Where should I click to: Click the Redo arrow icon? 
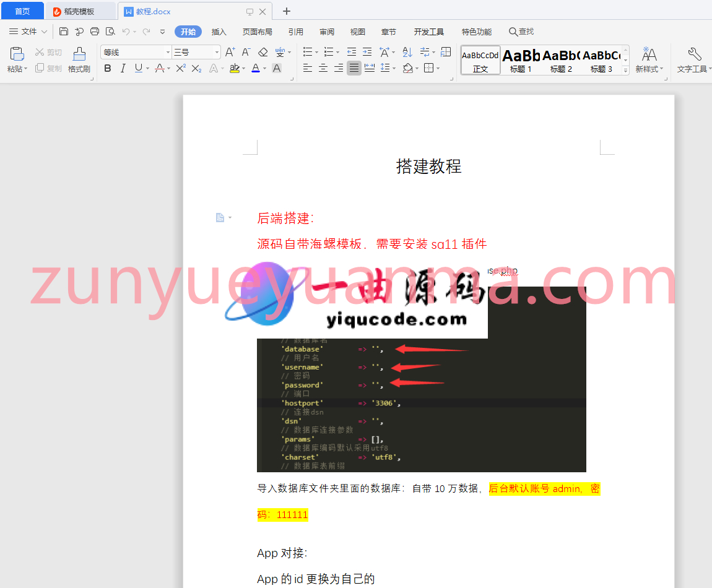tap(146, 32)
